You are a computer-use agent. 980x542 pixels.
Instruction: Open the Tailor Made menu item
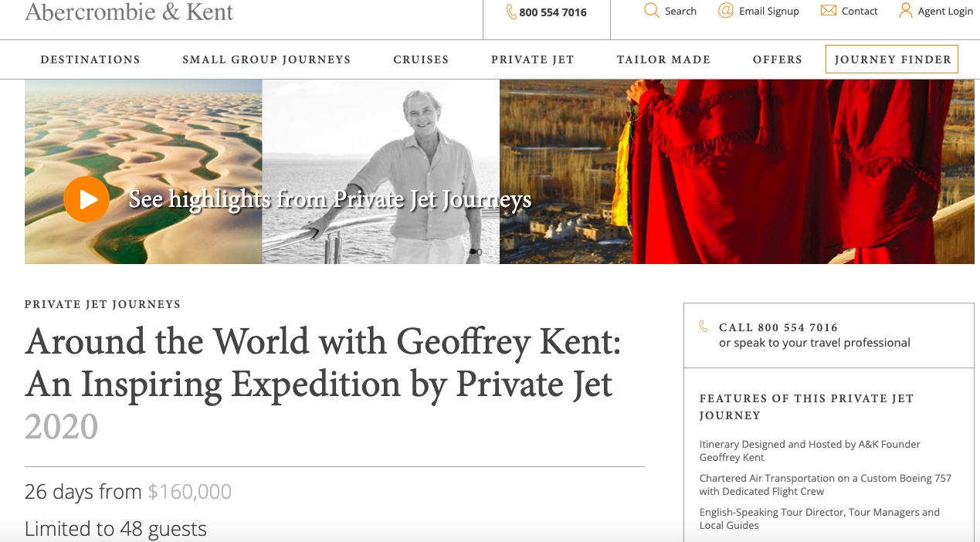click(x=663, y=59)
